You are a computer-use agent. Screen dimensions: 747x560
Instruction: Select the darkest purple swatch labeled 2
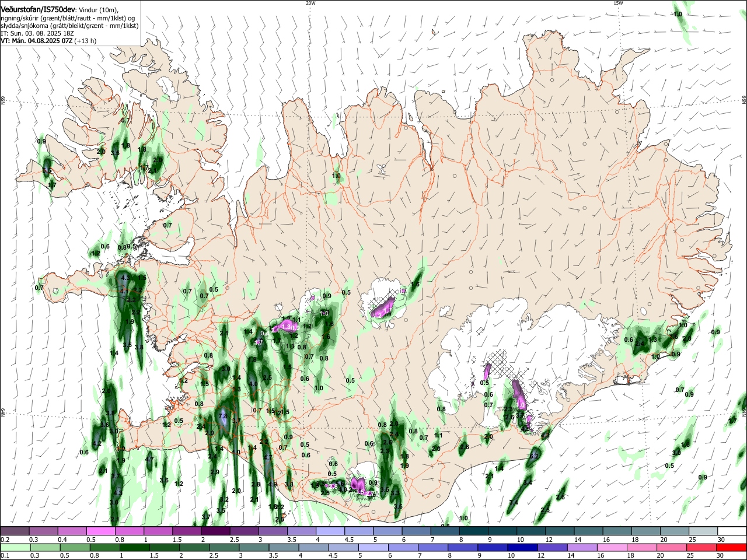215,531
